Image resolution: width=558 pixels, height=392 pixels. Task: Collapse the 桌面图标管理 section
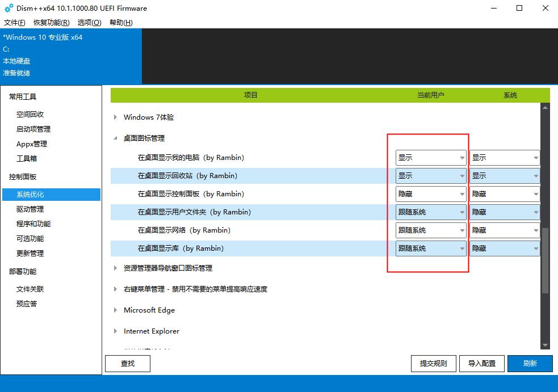115,137
